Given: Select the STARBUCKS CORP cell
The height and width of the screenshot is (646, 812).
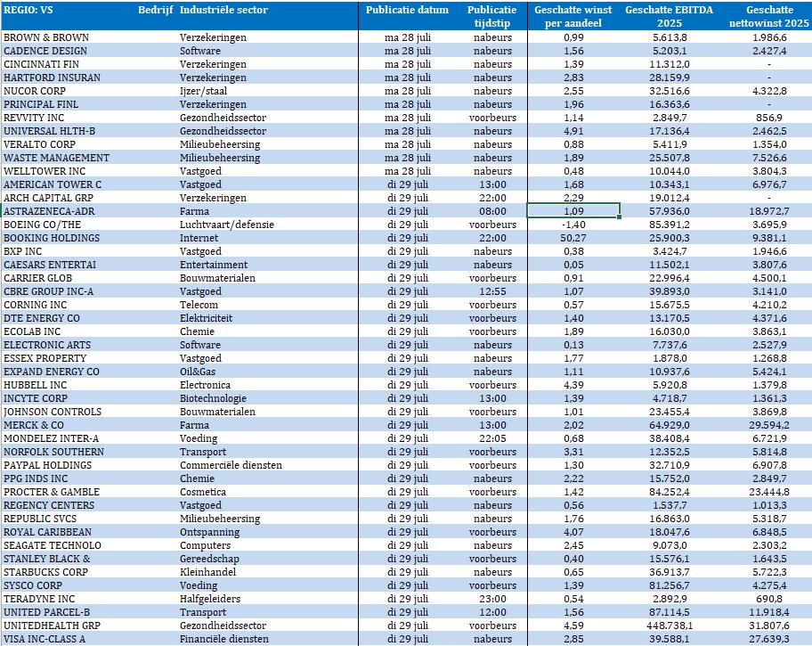Looking at the screenshot, I should (x=45, y=572).
